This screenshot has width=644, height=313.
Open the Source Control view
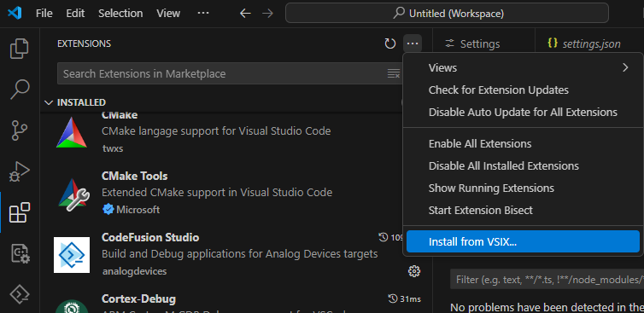pyautogui.click(x=20, y=130)
